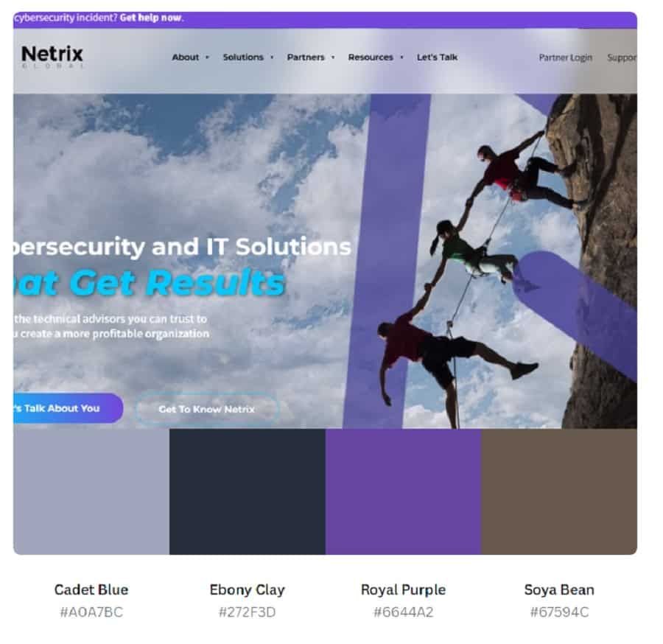Viewport: 663px width, 644px height.
Task: Open the Solutions menu item
Action: 243,57
